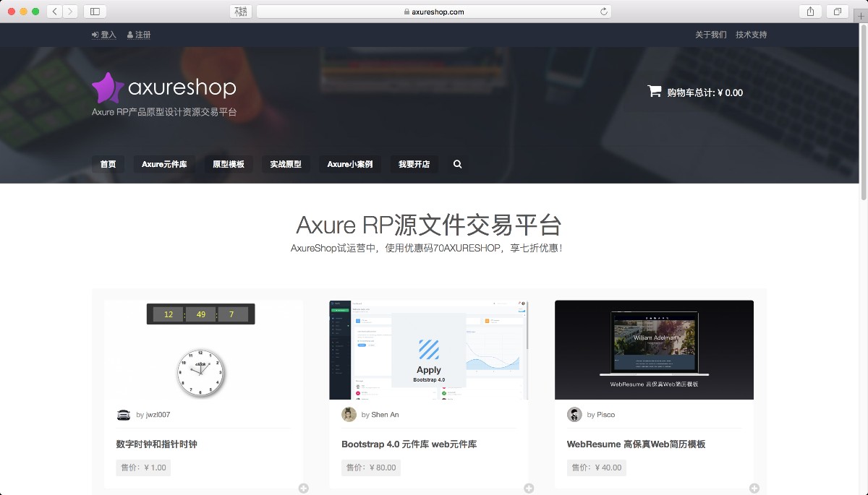View author Shen An's profile
The width and height of the screenshot is (868, 495).
coord(385,415)
